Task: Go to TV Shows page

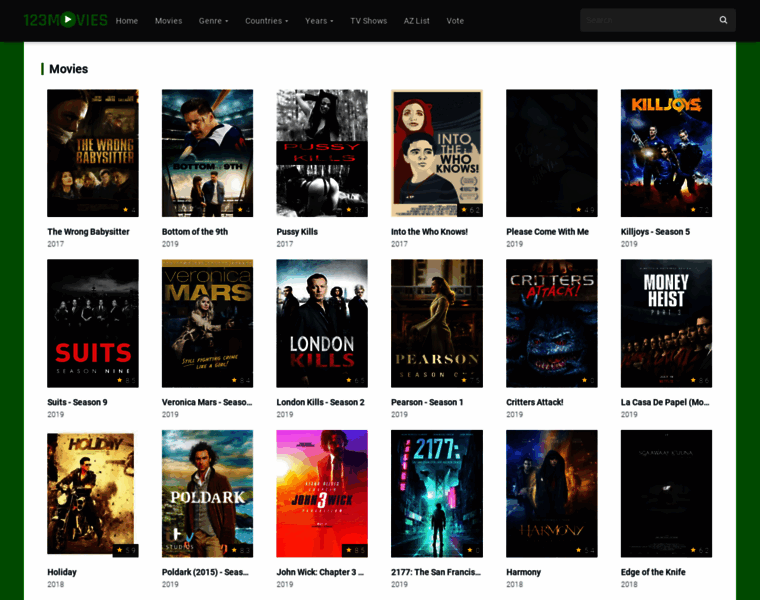Action: pos(368,21)
